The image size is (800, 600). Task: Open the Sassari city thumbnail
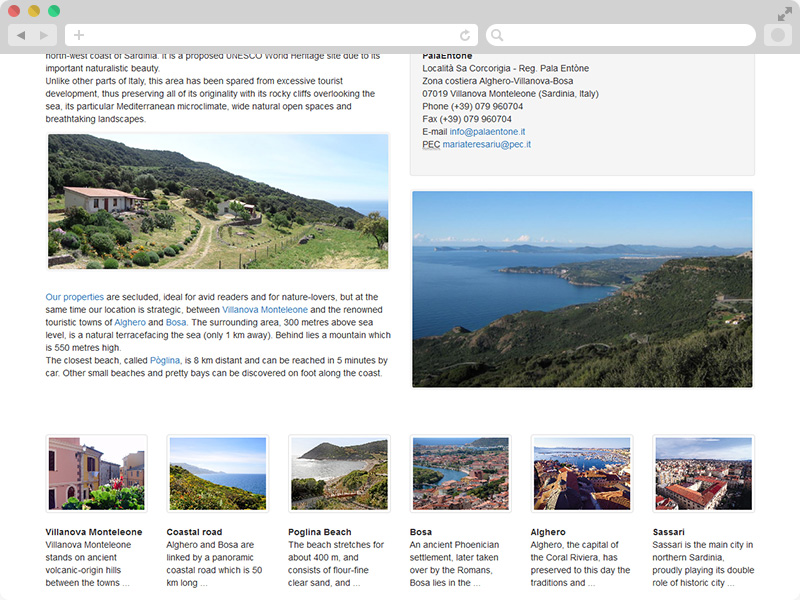coord(704,473)
